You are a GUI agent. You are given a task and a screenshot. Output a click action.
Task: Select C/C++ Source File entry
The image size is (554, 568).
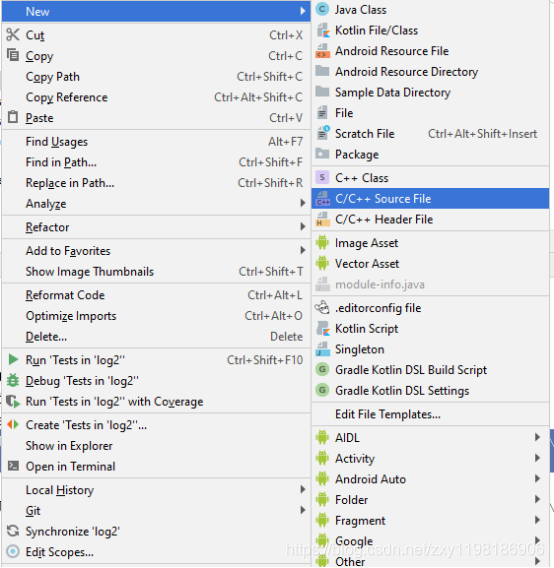tap(430, 199)
